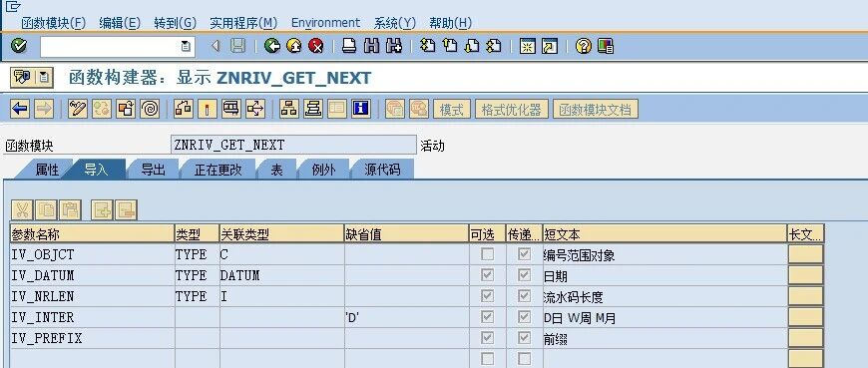Viewport: 868px width, 368px height.
Task: Switch to the 源代码 tab
Action: (382, 170)
